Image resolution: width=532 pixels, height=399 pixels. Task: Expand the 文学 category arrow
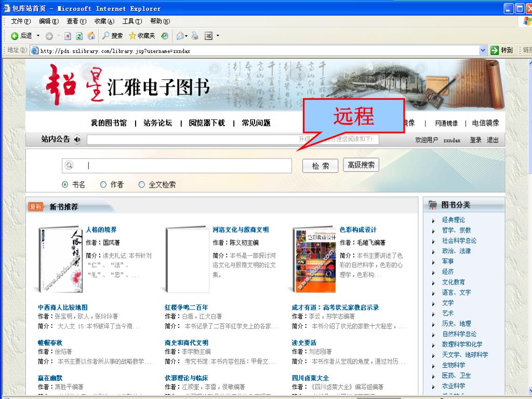[433, 303]
